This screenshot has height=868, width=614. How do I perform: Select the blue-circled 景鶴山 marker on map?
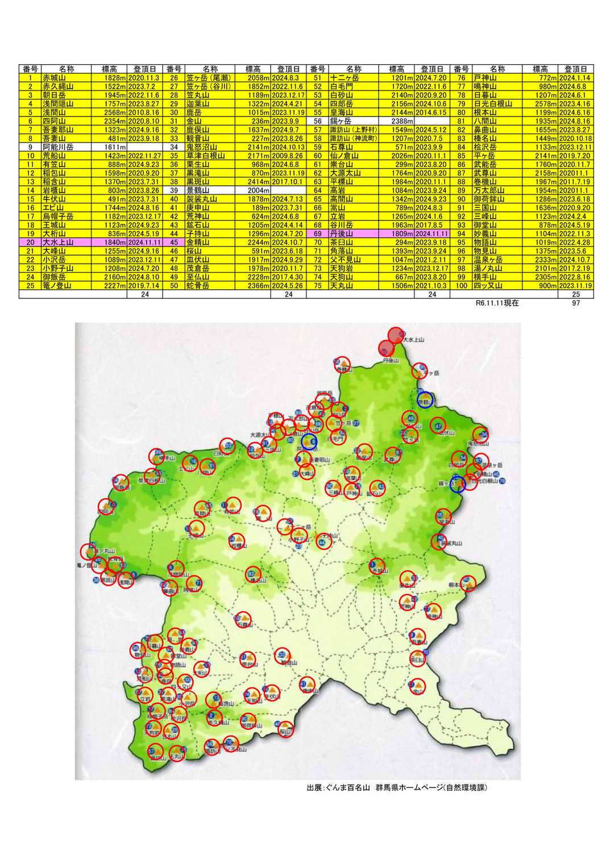(x=425, y=399)
